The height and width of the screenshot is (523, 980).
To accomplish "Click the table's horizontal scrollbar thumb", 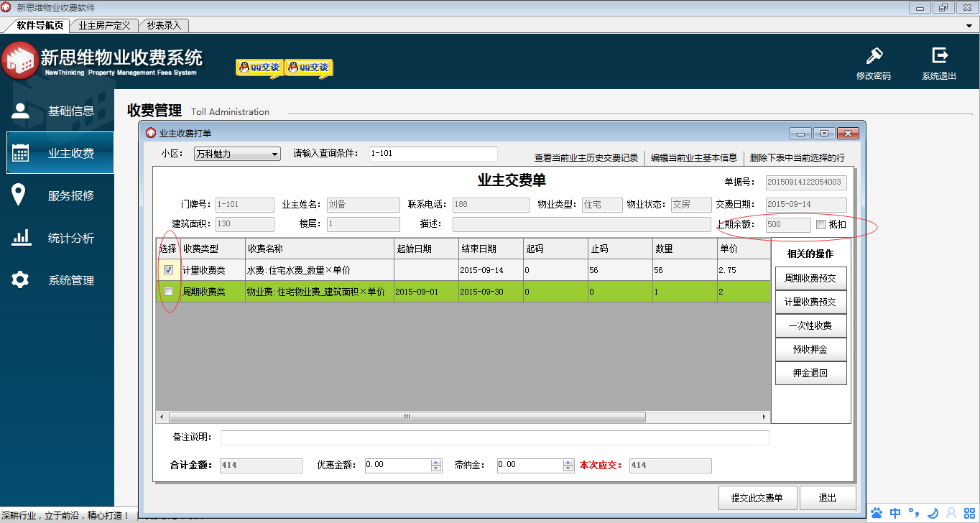I will pyautogui.click(x=407, y=417).
